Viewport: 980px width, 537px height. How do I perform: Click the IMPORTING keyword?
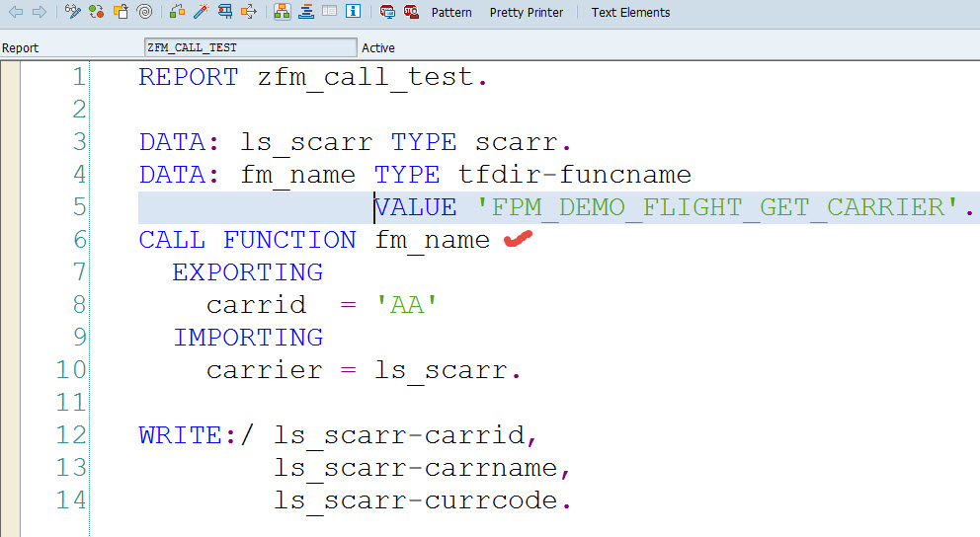point(248,338)
